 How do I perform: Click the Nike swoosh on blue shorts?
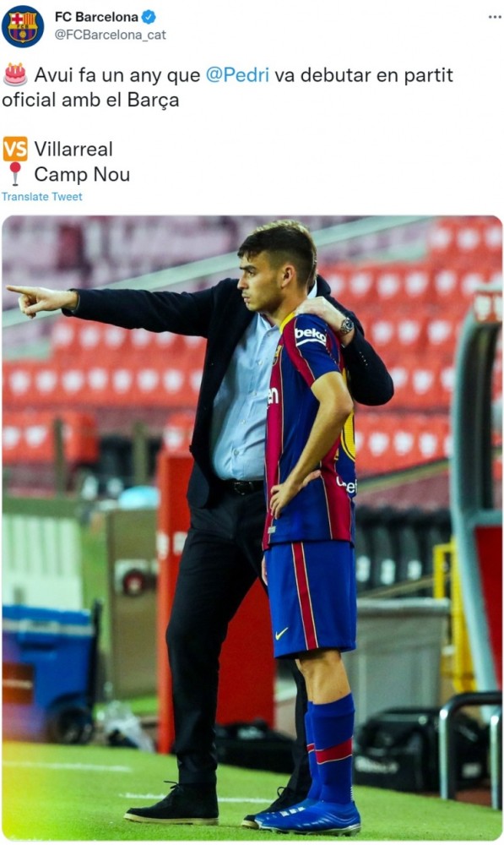(x=281, y=633)
